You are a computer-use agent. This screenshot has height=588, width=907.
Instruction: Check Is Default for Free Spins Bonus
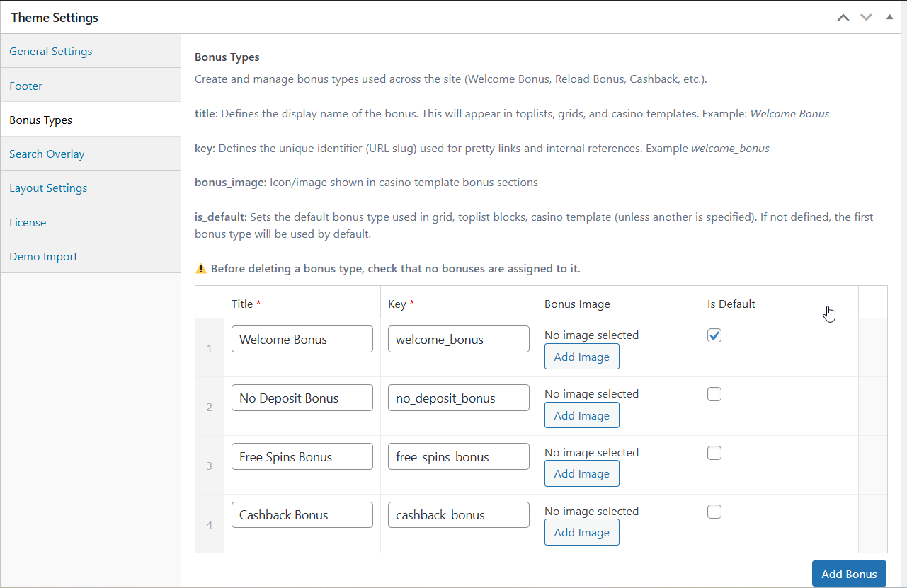pos(714,453)
